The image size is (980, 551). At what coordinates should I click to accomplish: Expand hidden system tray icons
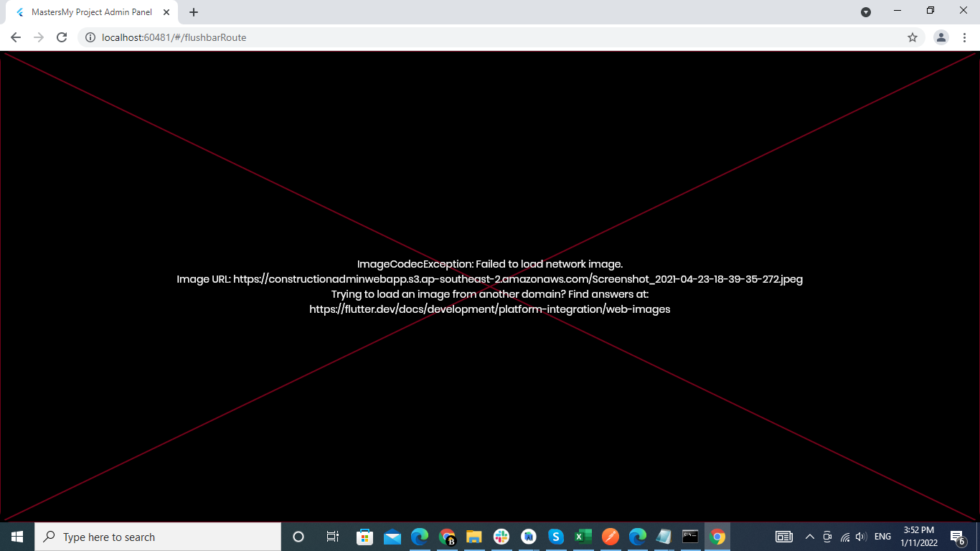pyautogui.click(x=809, y=536)
